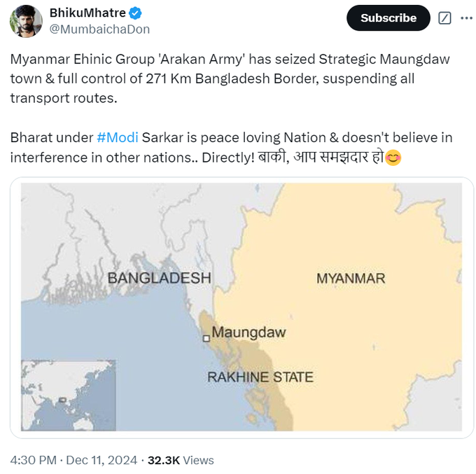This screenshot has height=474, width=476.
Task: Open the three-dot more options menu
Action: pos(466,18)
